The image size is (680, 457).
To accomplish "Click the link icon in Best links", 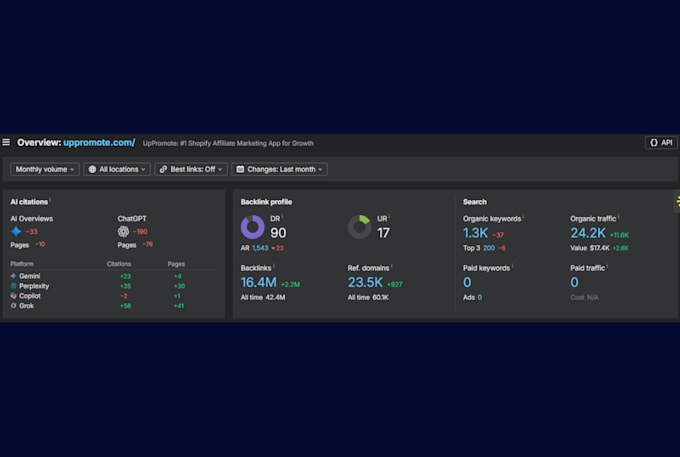I will [163, 169].
